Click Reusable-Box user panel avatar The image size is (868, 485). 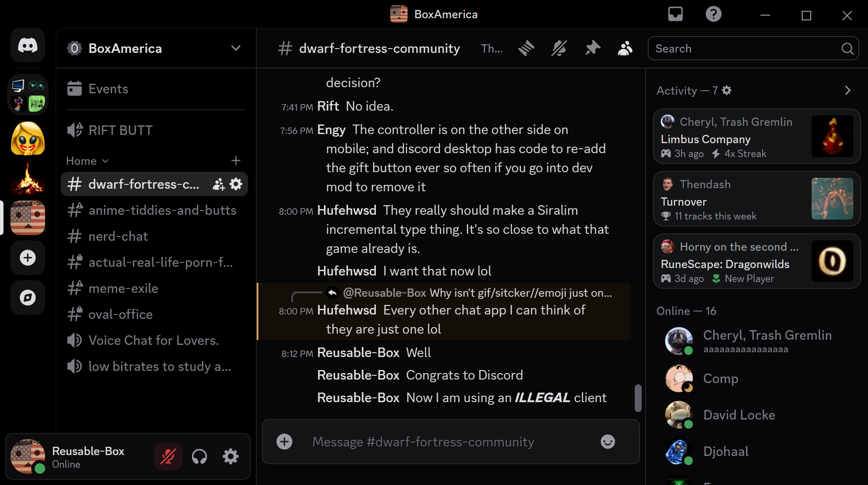coord(28,456)
